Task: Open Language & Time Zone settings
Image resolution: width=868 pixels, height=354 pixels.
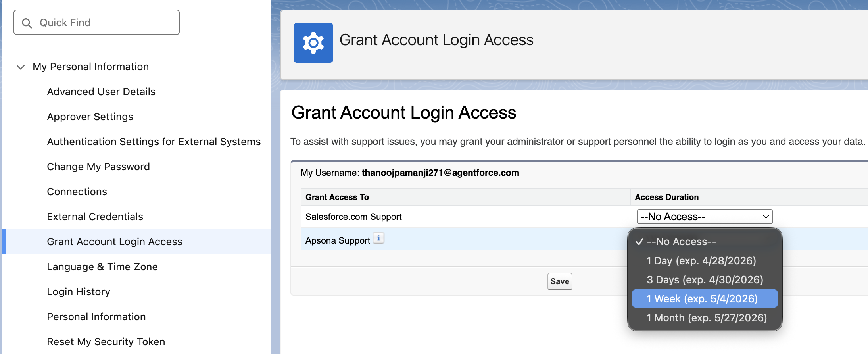Action: 102,267
